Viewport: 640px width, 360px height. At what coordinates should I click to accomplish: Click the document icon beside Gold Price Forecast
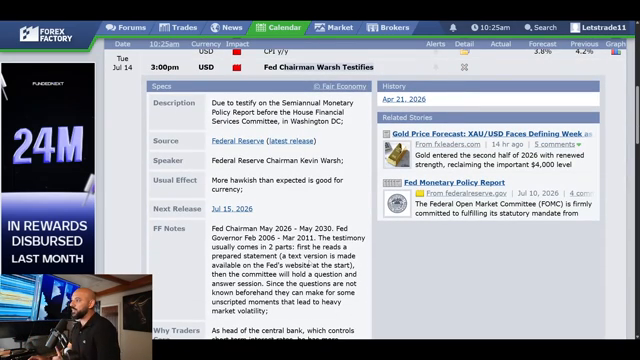coord(386,134)
